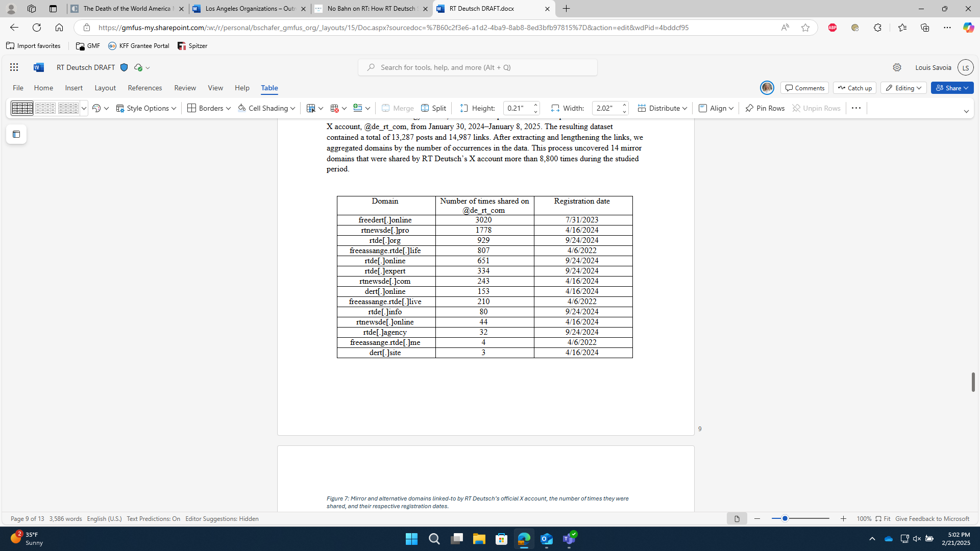Open the Cell Shading dropdown
This screenshot has width=980, height=551.
pyautogui.click(x=266, y=108)
